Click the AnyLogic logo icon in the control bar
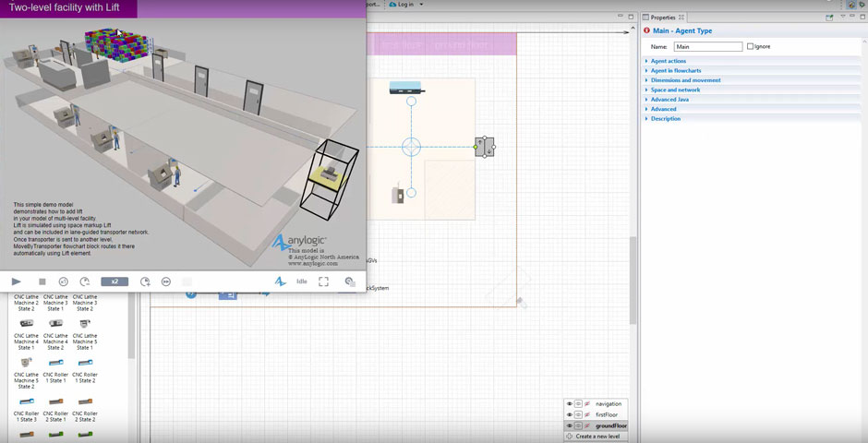Image resolution: width=868 pixels, height=443 pixels. click(280, 281)
